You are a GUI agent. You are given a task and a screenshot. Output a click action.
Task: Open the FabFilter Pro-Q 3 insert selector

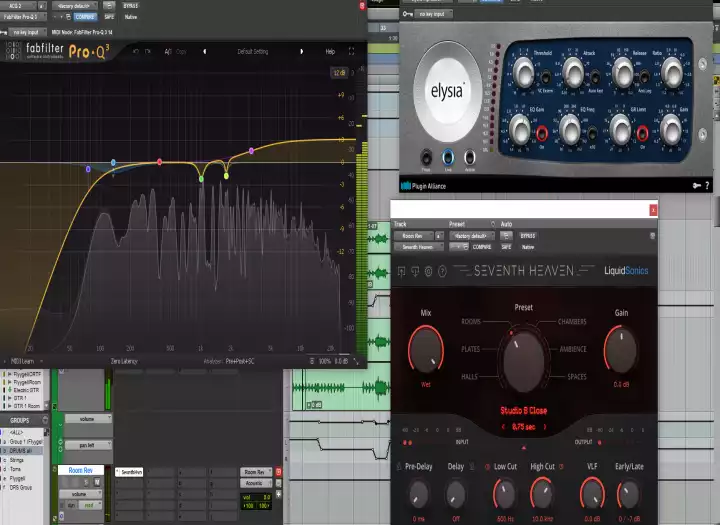[24, 17]
